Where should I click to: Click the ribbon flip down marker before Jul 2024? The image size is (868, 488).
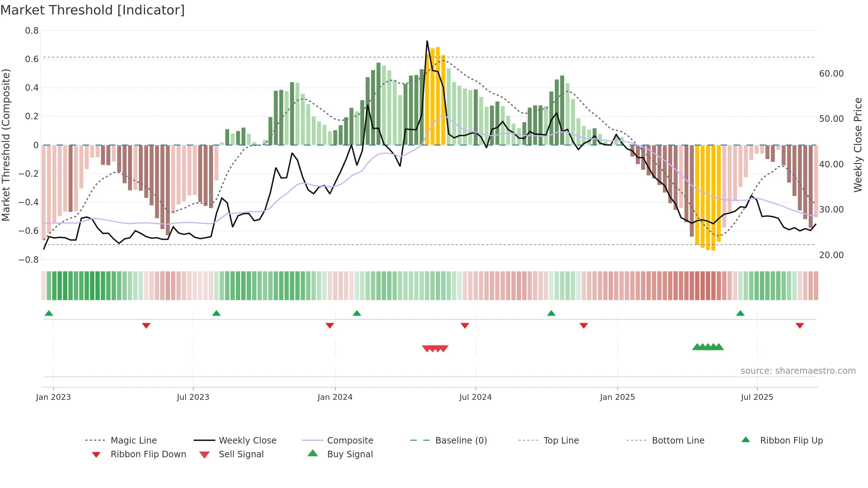[465, 326]
